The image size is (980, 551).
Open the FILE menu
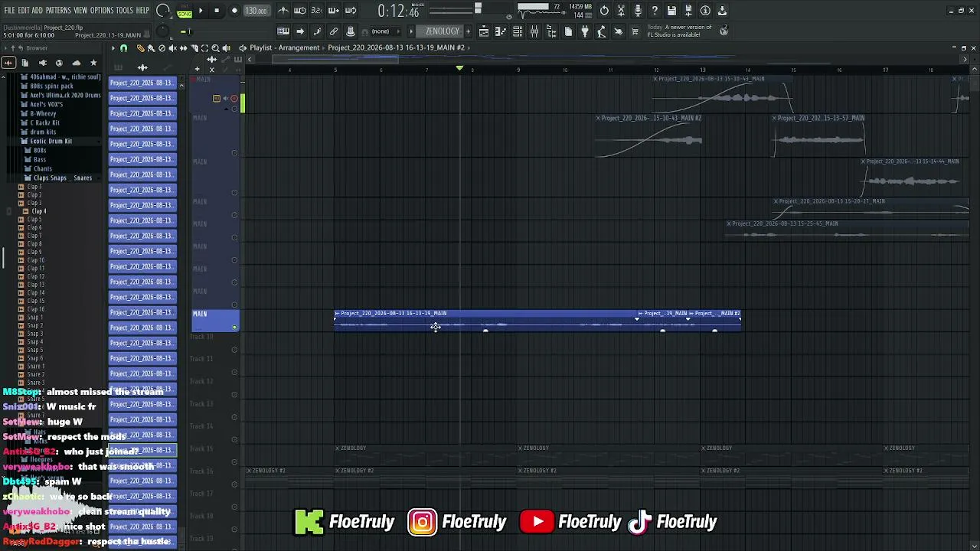point(9,11)
